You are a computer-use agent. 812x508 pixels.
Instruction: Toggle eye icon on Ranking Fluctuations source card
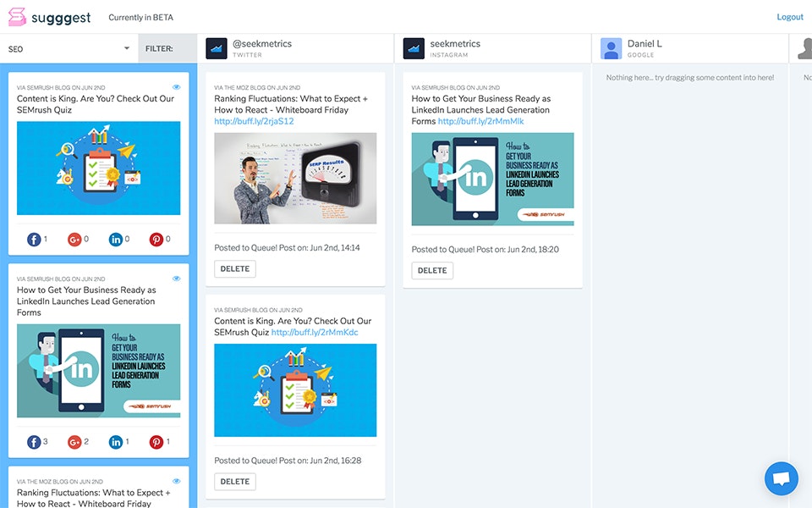(x=176, y=481)
